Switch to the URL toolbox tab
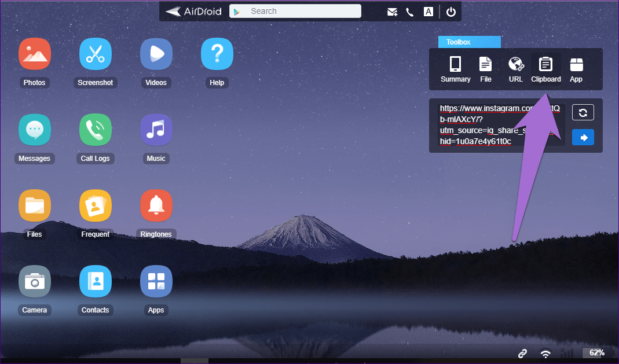The height and width of the screenshot is (364, 619). 515,69
